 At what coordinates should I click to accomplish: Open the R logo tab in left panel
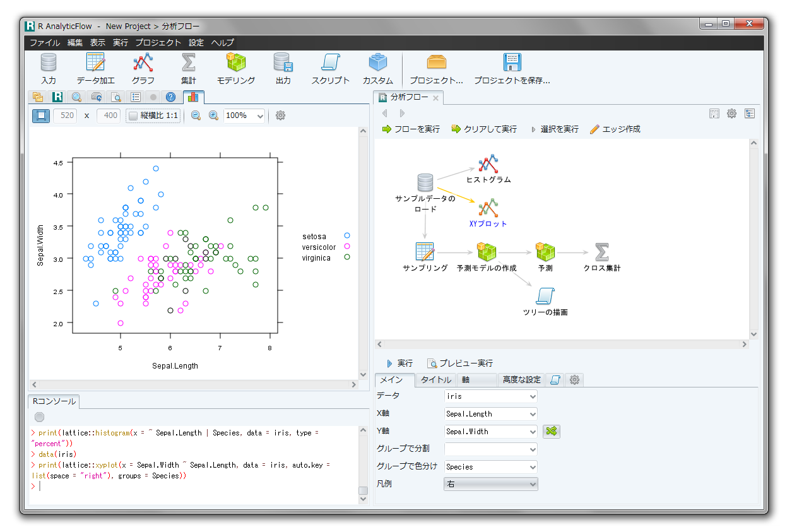(57, 97)
